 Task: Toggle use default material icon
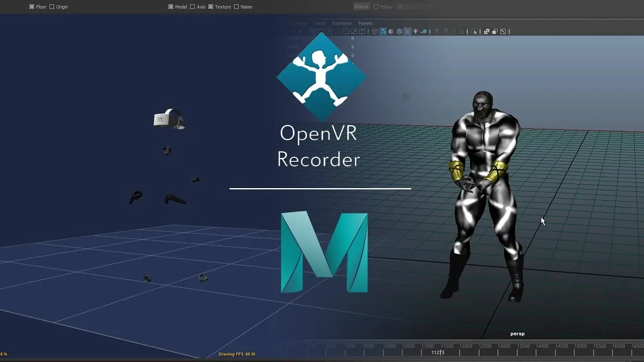(x=391, y=31)
